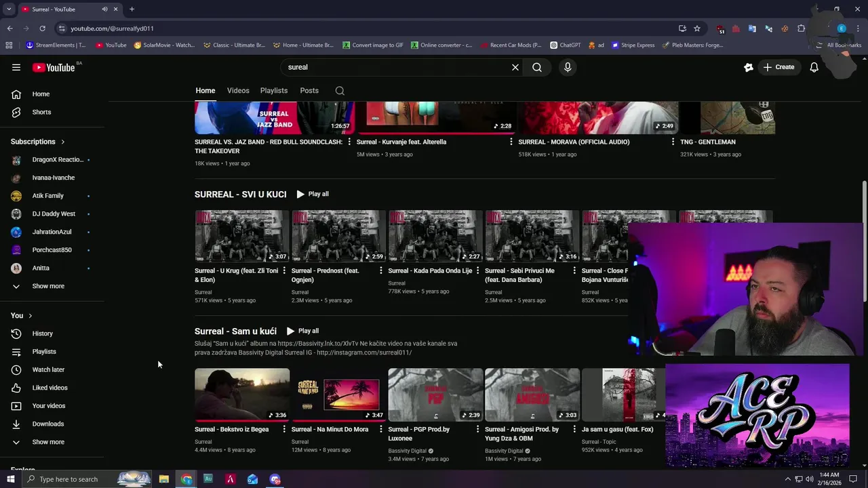868x488 pixels.
Task: Bookmark this page with the star icon
Action: coord(697,28)
